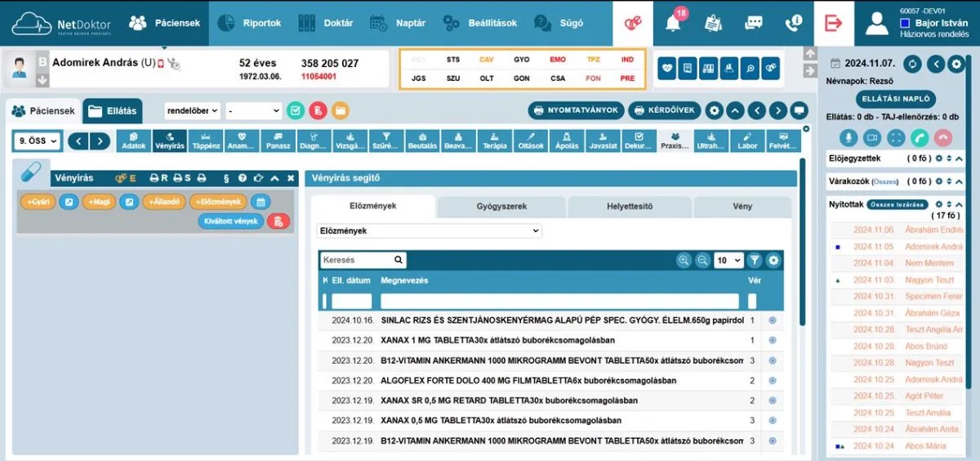Click the Kiváltott vények button
Image resolution: width=980 pixels, height=461 pixels.
point(231,221)
